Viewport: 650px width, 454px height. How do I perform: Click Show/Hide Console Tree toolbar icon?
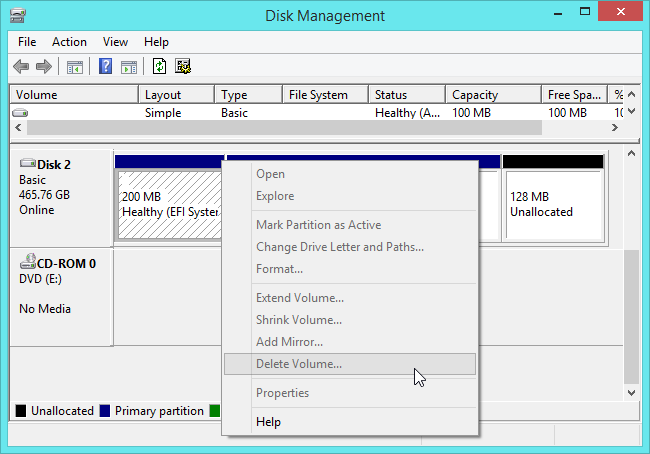coord(74,67)
